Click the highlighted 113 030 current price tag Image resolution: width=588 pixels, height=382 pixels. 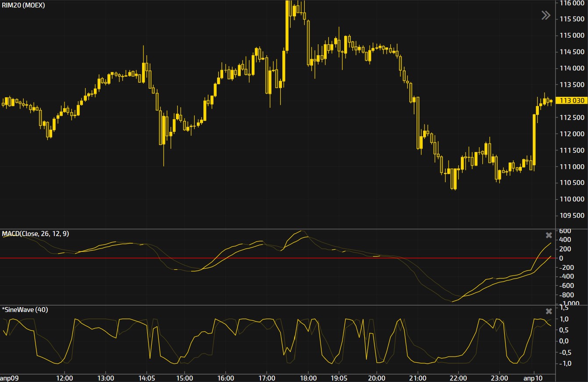pos(572,100)
